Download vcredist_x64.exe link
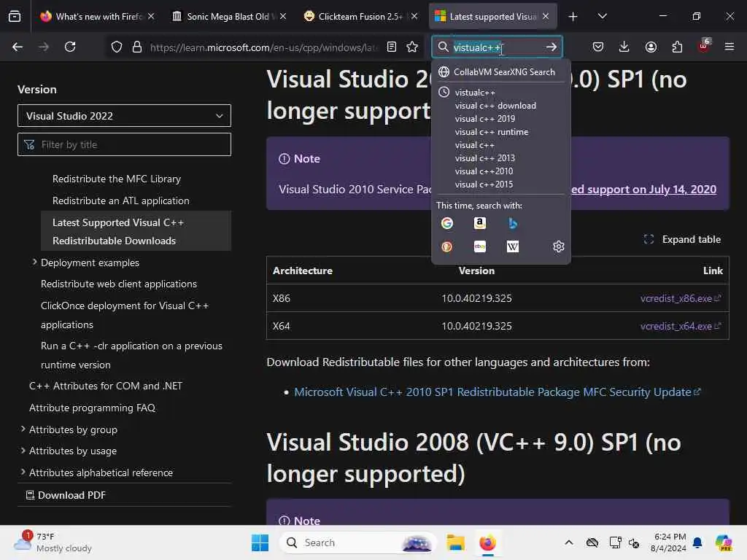Image resolution: width=747 pixels, height=560 pixels. pos(681,326)
